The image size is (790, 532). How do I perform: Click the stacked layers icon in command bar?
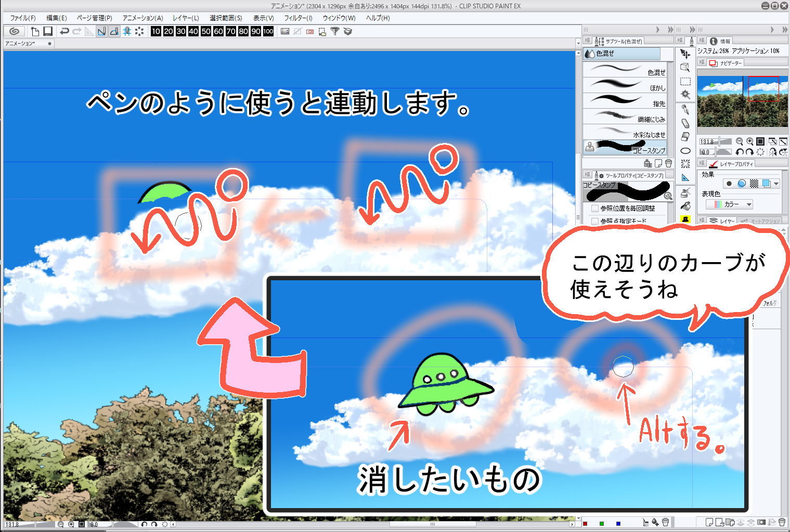348,31
